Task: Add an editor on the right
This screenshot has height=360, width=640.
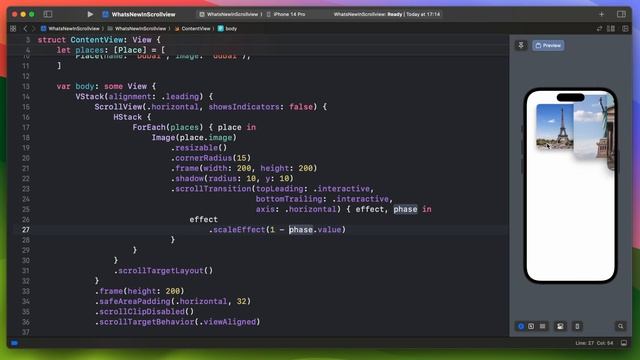Action: [x=625, y=29]
